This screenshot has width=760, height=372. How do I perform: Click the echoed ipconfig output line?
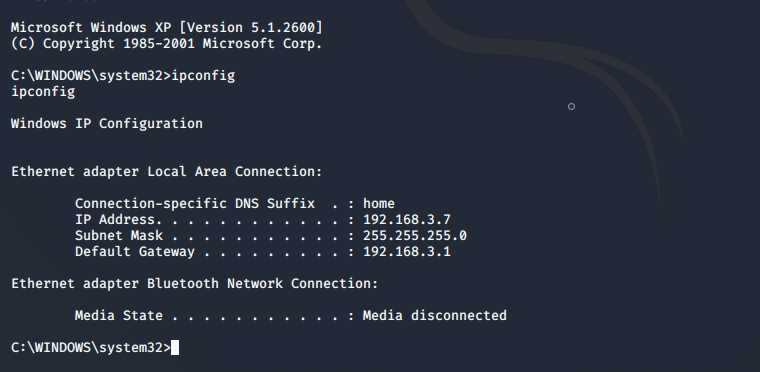point(43,92)
